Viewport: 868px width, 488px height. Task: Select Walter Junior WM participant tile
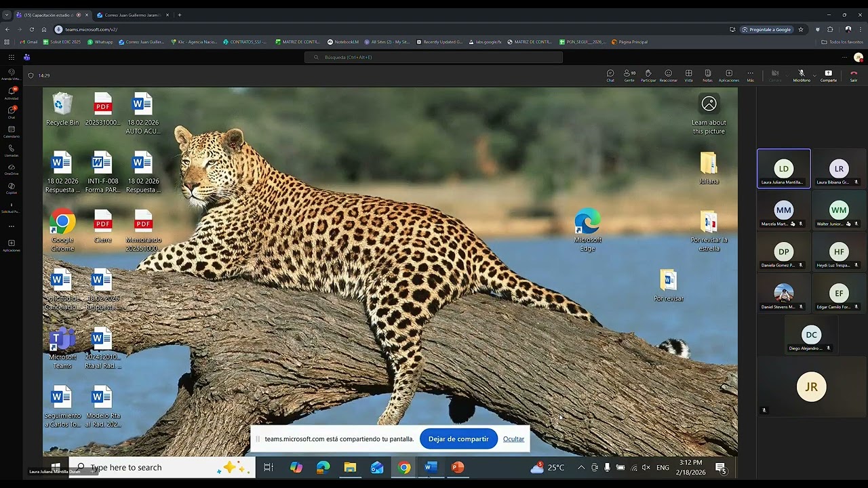(x=839, y=209)
